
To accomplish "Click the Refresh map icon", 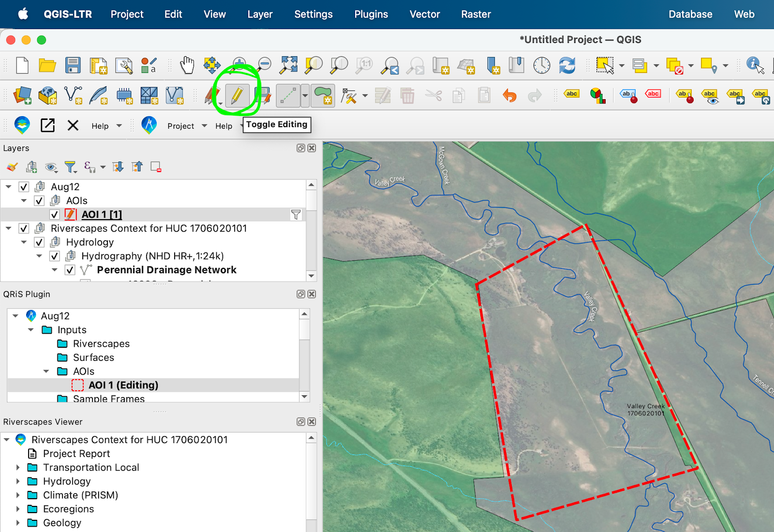I will pos(567,65).
